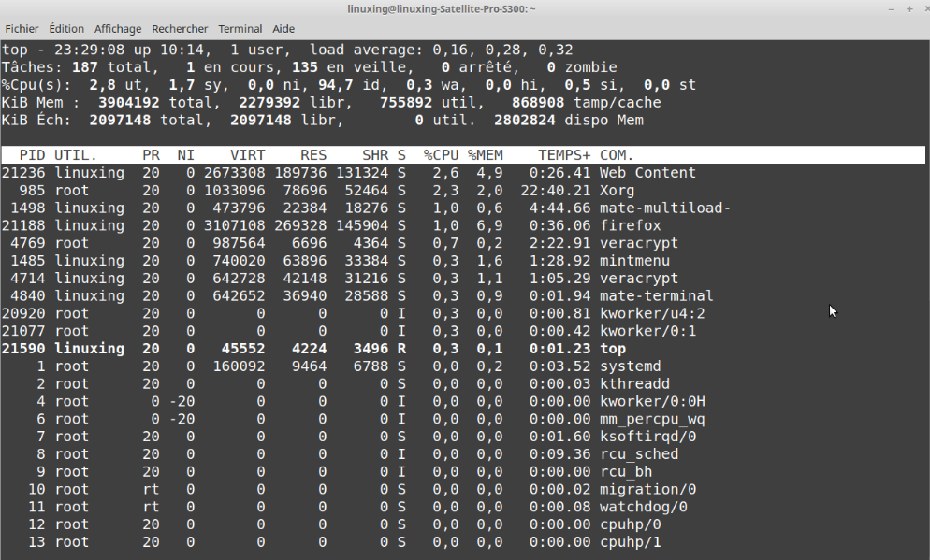Screen dimensions: 930x560
Task: Select the Xorg process name
Action: [x=617, y=191]
